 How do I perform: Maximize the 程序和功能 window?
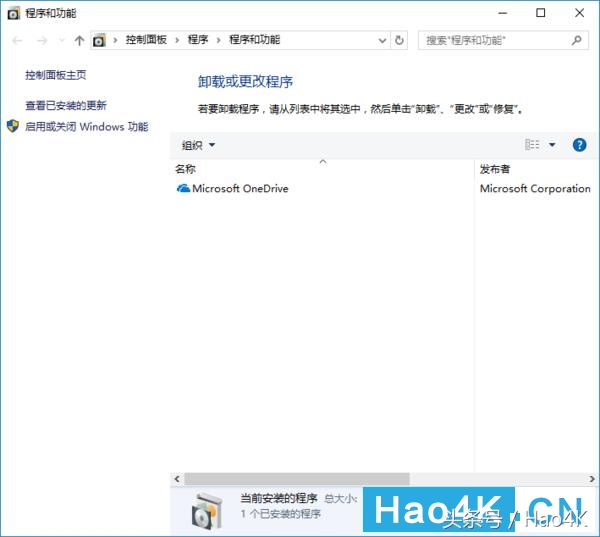541,13
